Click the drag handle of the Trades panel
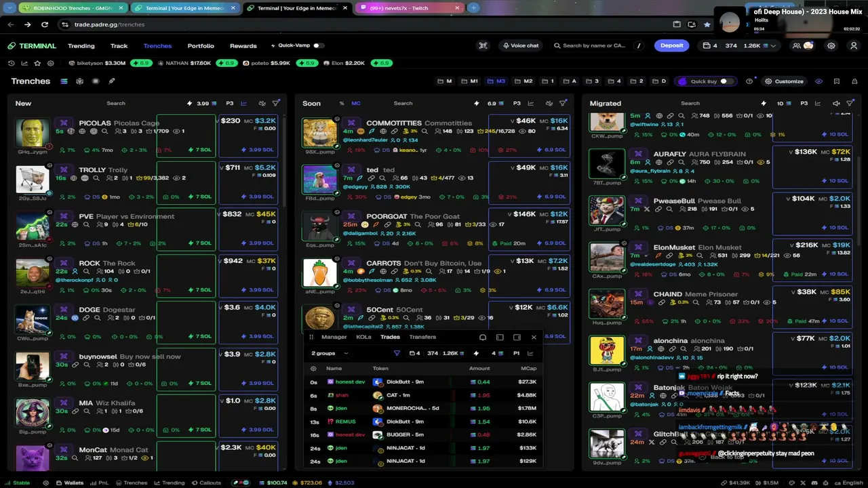This screenshot has width=868, height=488. point(311,337)
